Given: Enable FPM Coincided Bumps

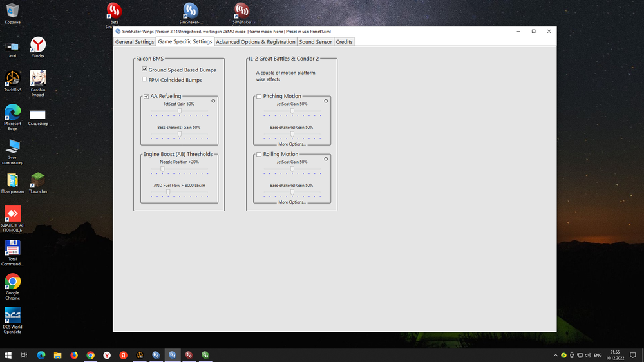Looking at the screenshot, I should pyautogui.click(x=144, y=79).
